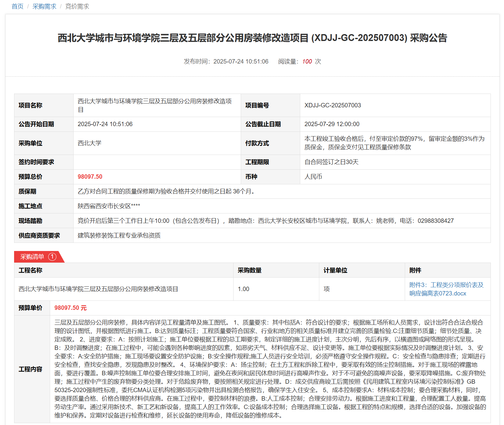This screenshot has height=425, width=504.
Task: Click the 首页 breadcrumb link
Action: coord(18,6)
